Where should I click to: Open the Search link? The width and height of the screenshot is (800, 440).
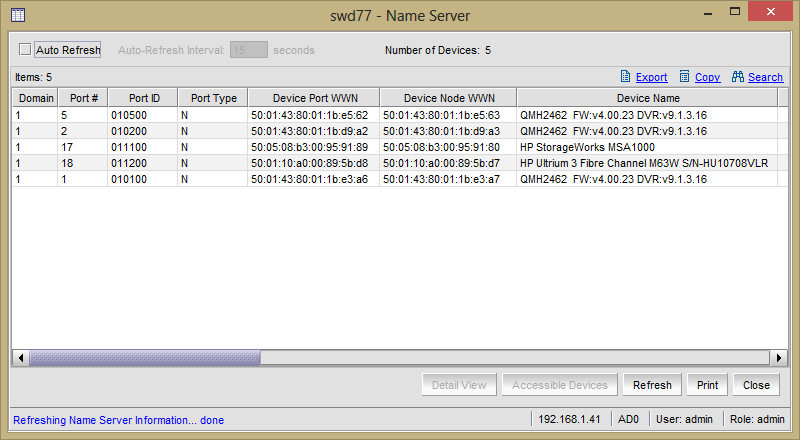click(x=765, y=77)
